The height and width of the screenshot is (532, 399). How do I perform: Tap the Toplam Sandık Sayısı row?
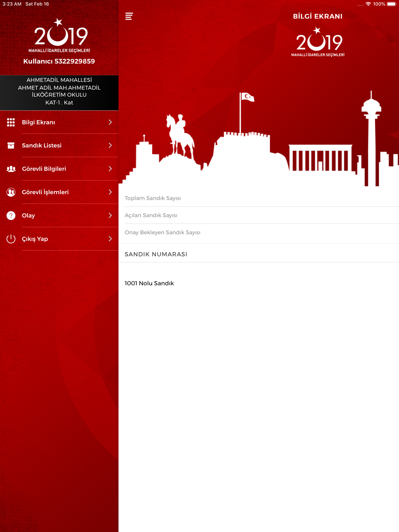click(259, 198)
